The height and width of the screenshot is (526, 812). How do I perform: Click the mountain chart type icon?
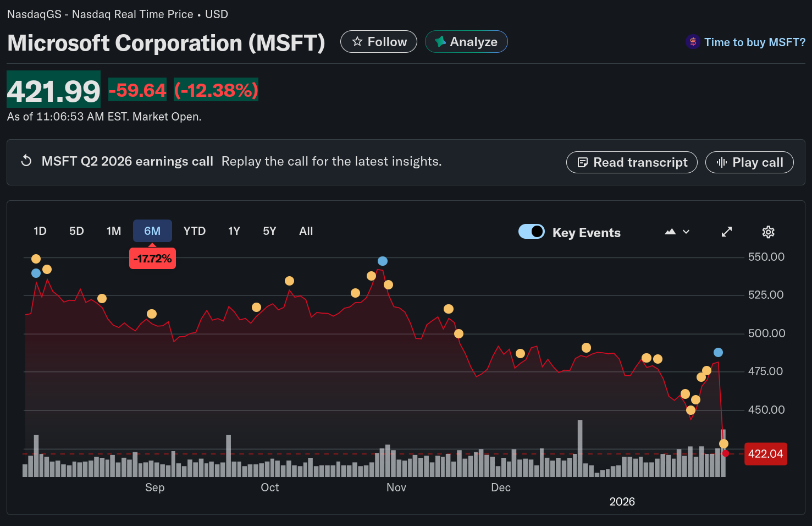click(x=670, y=232)
